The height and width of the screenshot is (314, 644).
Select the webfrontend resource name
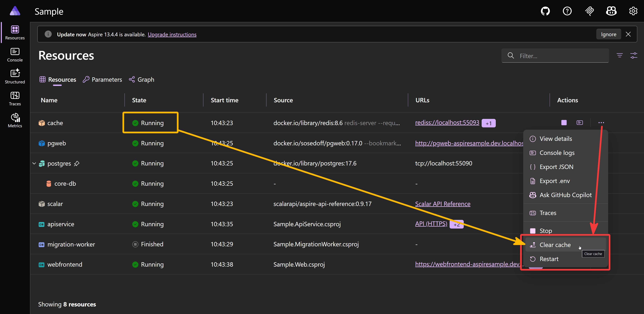65,265
